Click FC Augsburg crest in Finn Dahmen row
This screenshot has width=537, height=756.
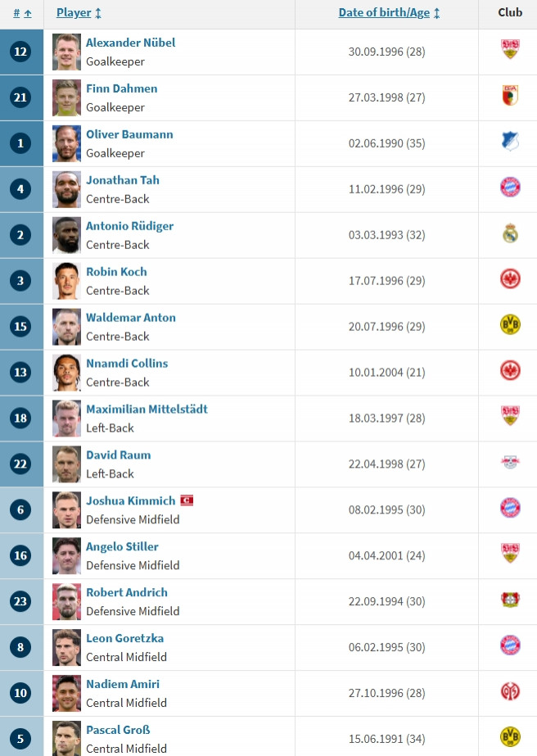[x=510, y=97]
